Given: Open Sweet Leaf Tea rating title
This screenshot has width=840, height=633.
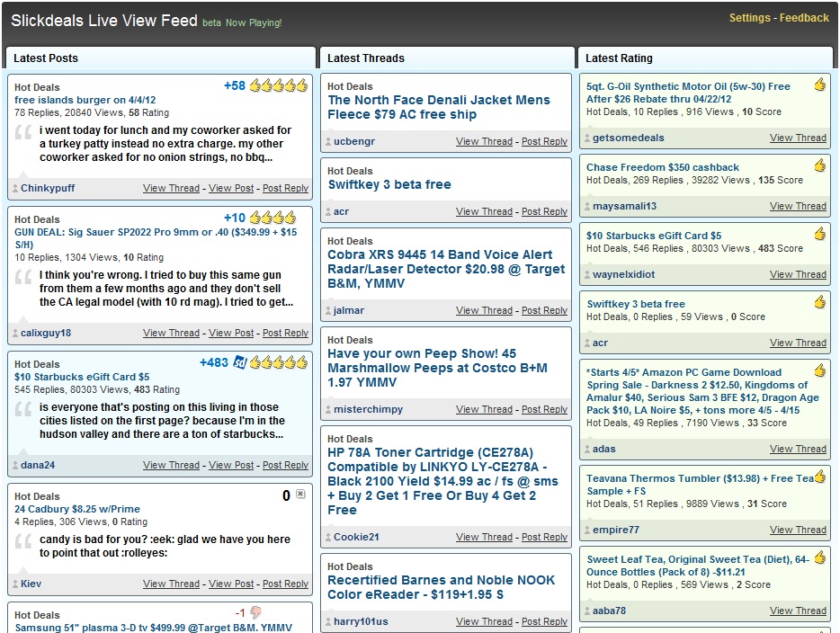Looking at the screenshot, I should (x=698, y=566).
